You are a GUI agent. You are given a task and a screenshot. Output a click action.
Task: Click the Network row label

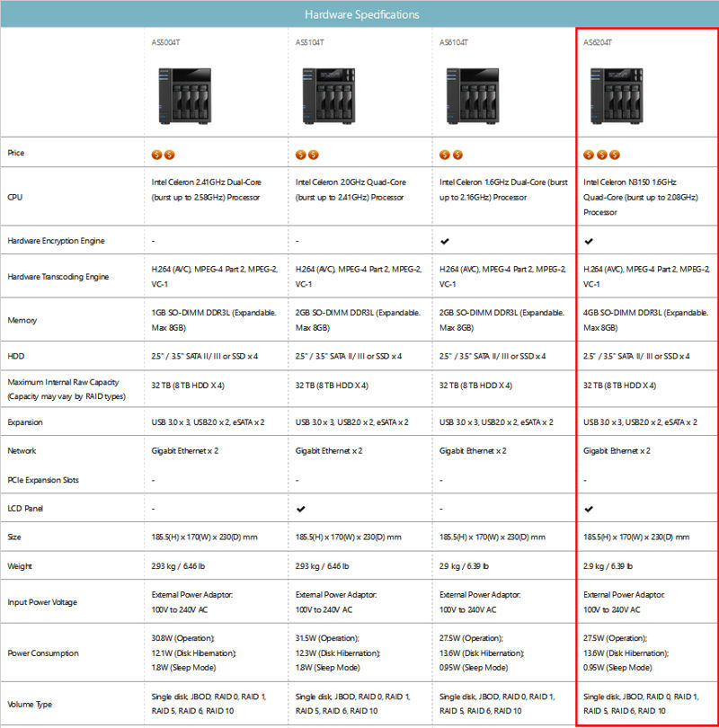coord(22,451)
